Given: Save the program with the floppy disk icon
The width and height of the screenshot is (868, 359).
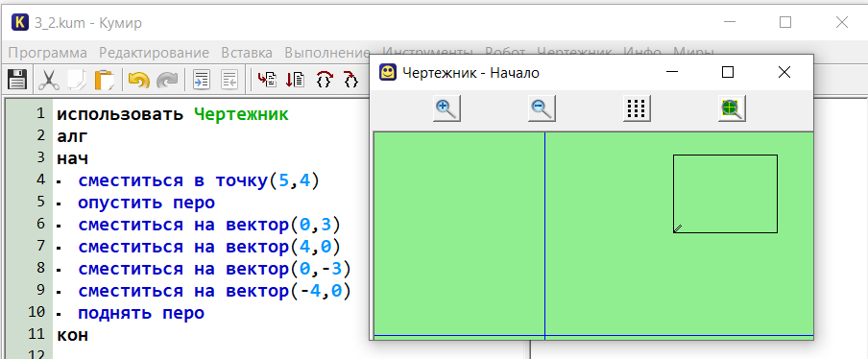Looking at the screenshot, I should pyautogui.click(x=17, y=81).
